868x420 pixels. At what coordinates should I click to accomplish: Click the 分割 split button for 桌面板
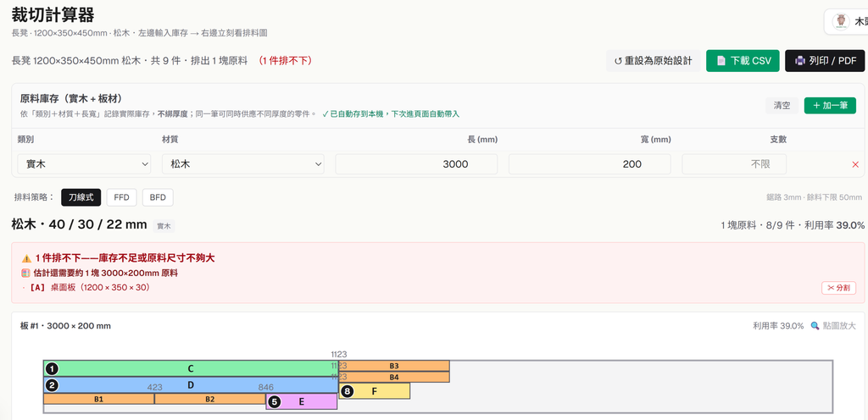[x=838, y=288]
